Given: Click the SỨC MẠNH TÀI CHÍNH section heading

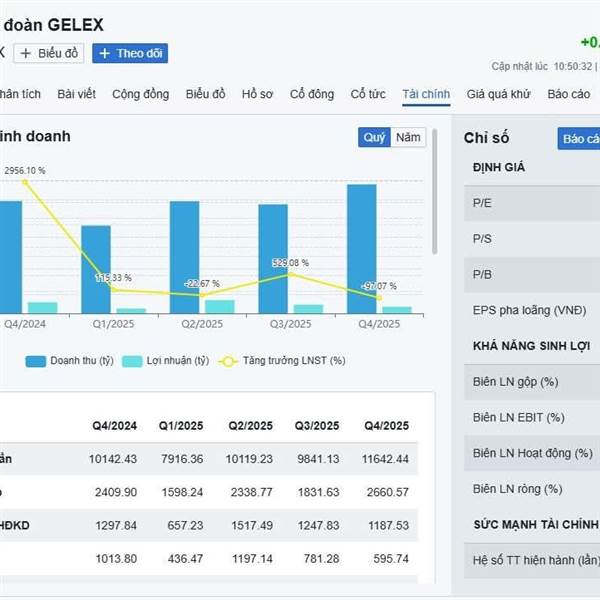Looking at the screenshot, I should pos(536,525).
